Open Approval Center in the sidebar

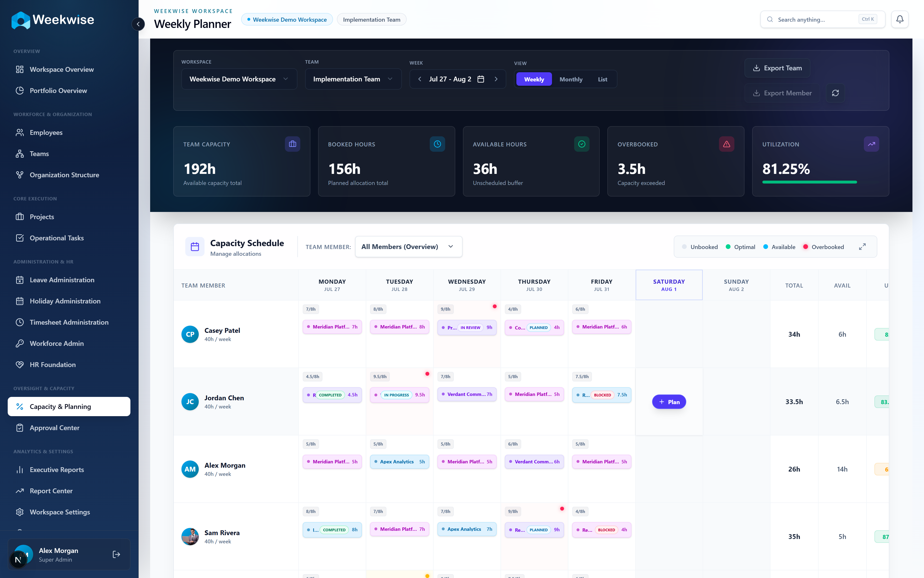tap(69, 428)
